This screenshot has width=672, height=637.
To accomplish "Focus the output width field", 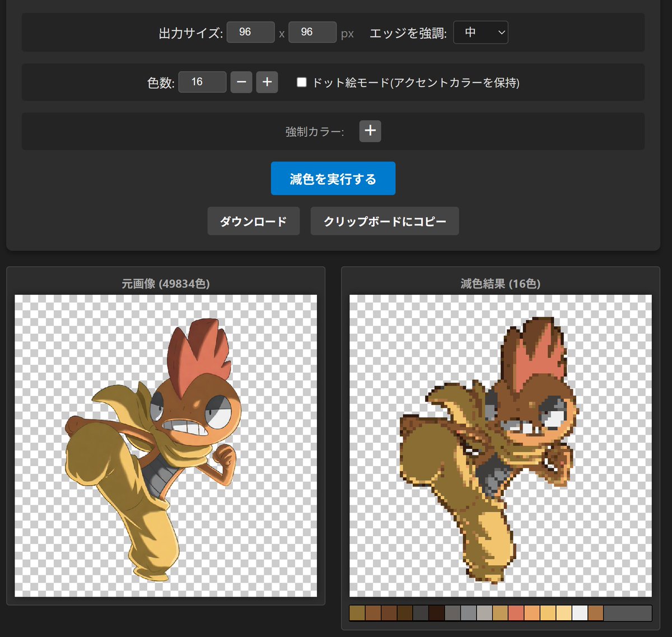I will pos(251,32).
